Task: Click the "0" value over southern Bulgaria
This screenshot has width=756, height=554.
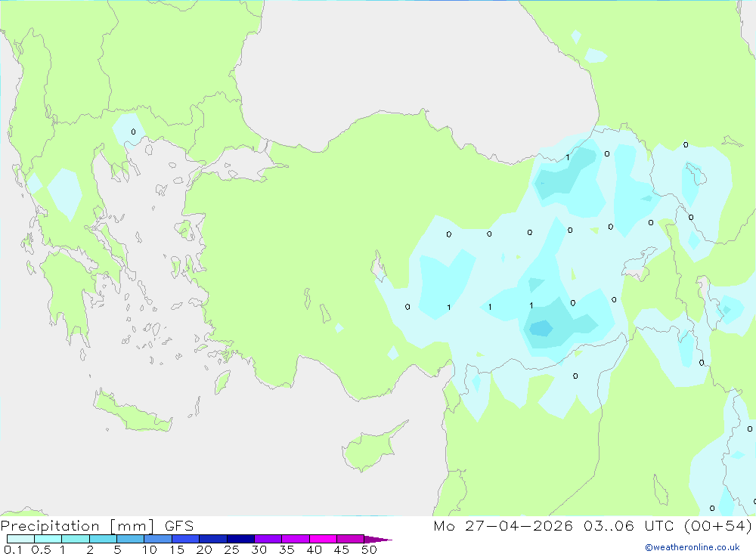Action: 134,132
